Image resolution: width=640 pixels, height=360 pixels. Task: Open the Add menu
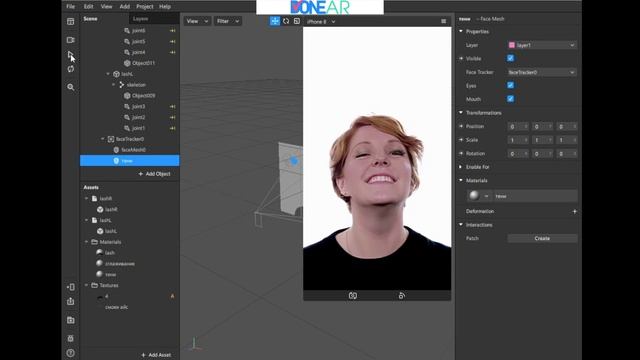coord(124,7)
